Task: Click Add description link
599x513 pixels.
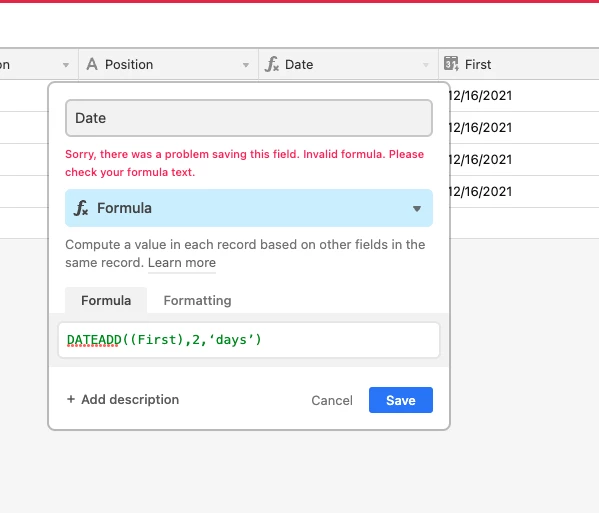Action: (130, 400)
